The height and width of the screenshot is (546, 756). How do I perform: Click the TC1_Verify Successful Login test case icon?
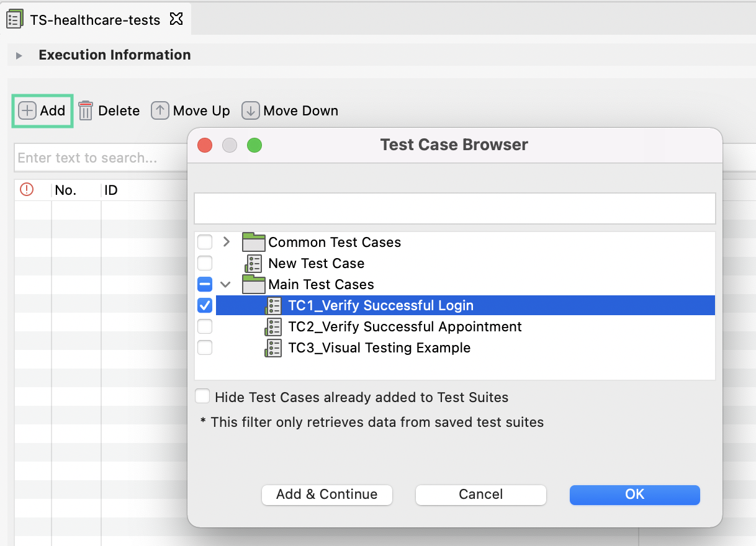pos(273,305)
